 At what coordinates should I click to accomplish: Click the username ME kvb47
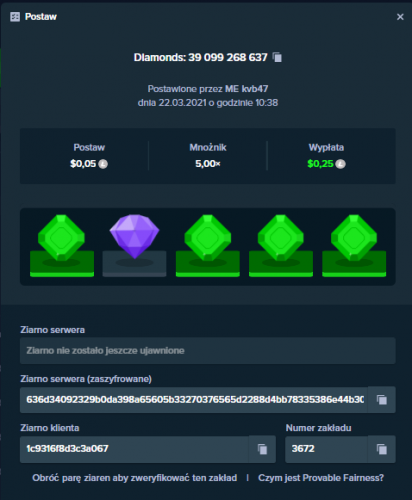click(246, 89)
